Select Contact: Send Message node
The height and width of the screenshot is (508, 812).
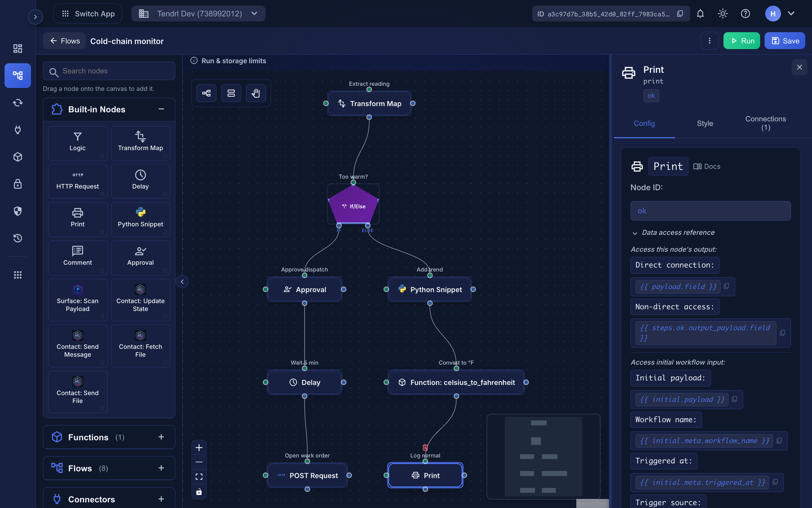(x=78, y=345)
